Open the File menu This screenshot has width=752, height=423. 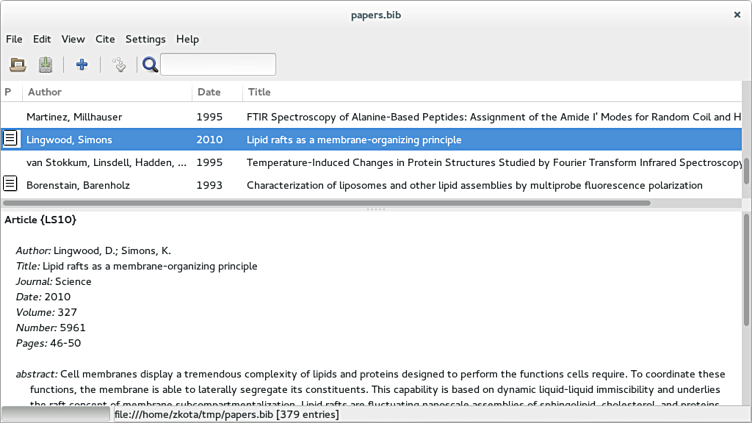14,39
